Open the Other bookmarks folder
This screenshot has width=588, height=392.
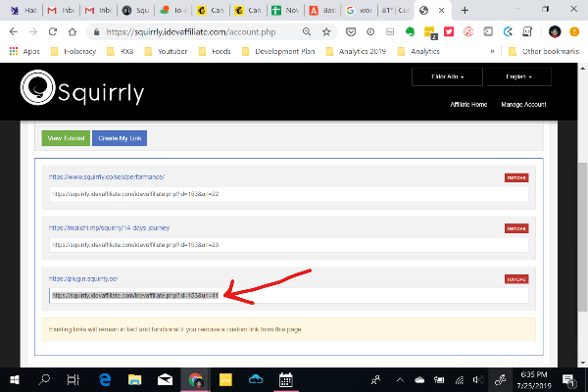(x=544, y=51)
